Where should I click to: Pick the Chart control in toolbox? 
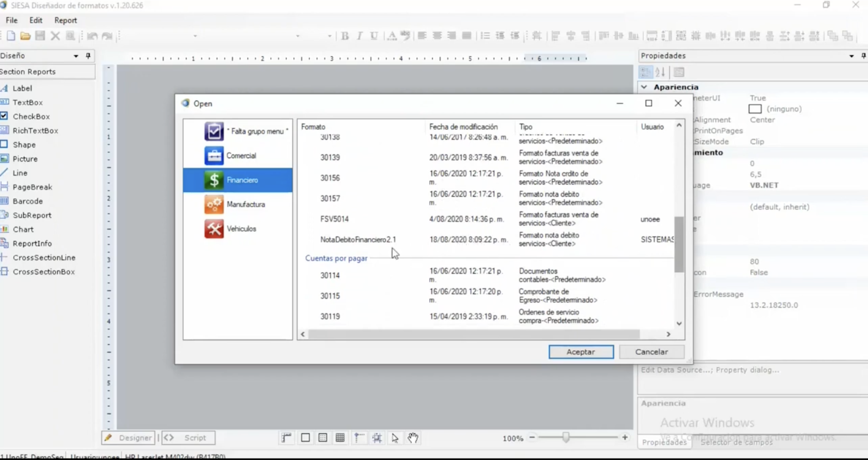[x=23, y=229]
